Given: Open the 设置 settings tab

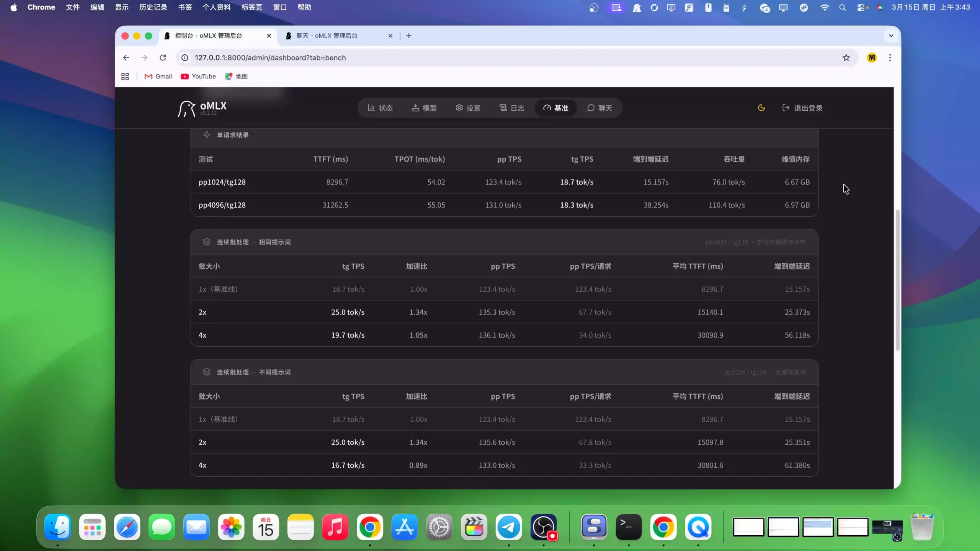Looking at the screenshot, I should click(x=468, y=108).
